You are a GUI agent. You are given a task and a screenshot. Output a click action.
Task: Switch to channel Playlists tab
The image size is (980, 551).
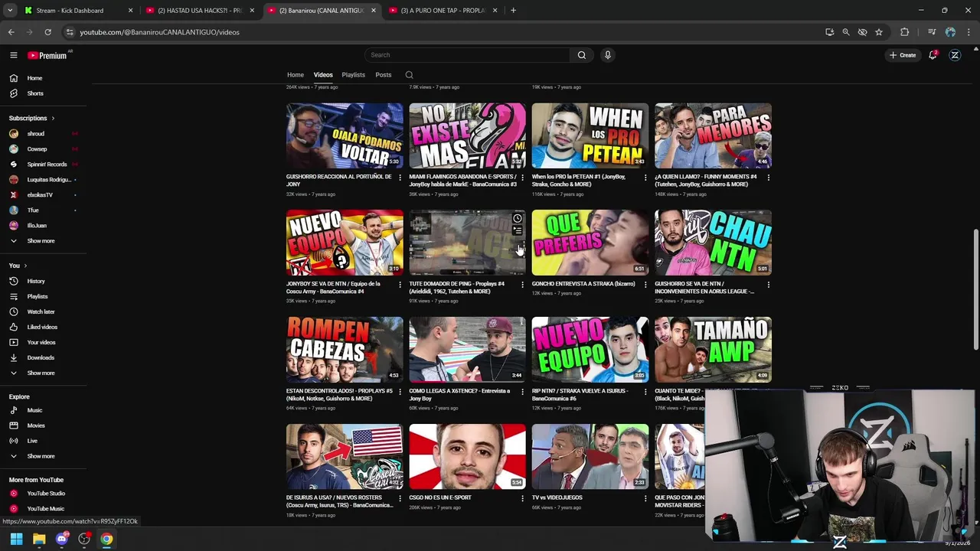[x=353, y=75]
